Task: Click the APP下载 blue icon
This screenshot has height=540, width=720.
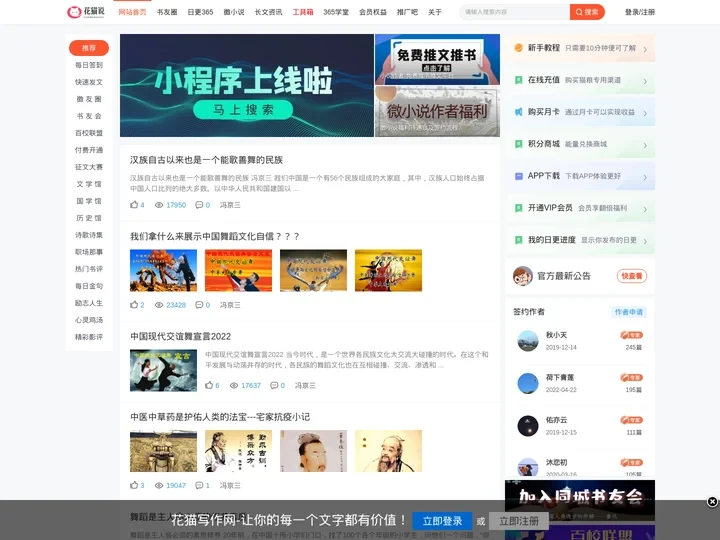Action: pos(518,176)
